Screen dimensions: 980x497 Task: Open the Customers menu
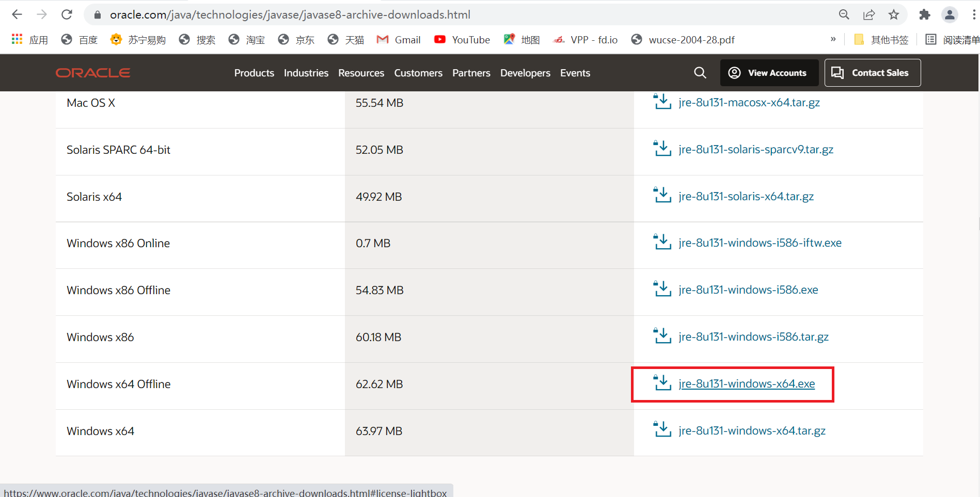click(x=418, y=73)
